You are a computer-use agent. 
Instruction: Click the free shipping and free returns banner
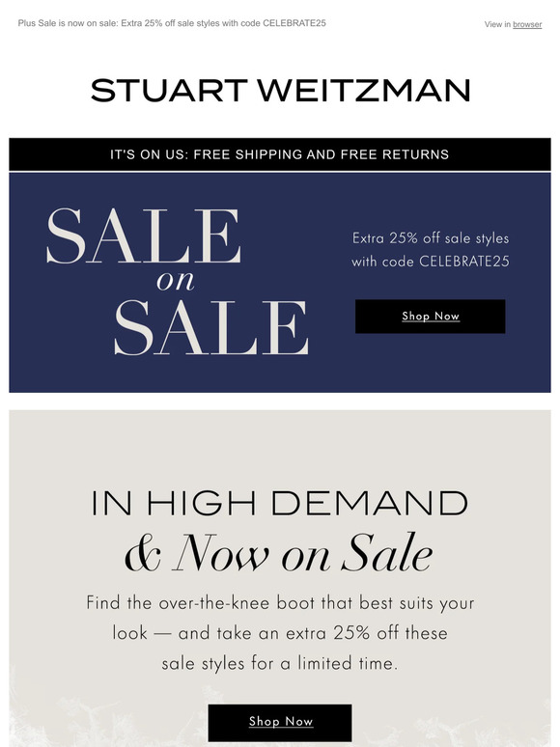click(280, 154)
